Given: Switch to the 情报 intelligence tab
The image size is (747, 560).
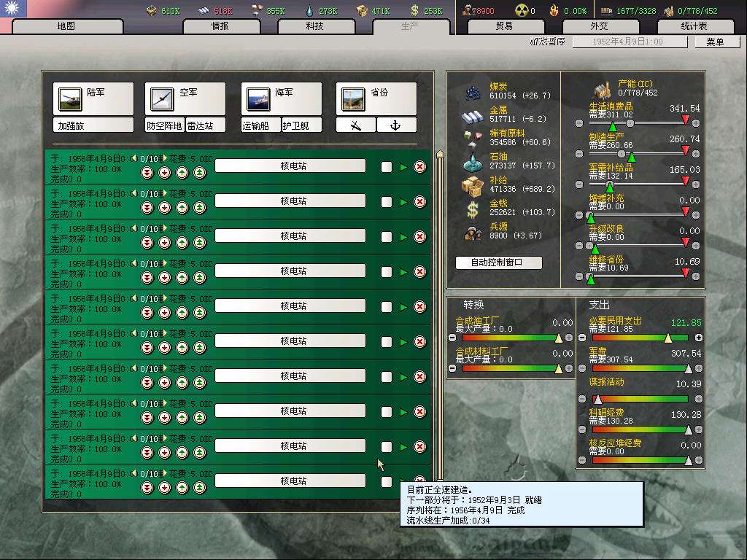Looking at the screenshot, I should (x=221, y=26).
